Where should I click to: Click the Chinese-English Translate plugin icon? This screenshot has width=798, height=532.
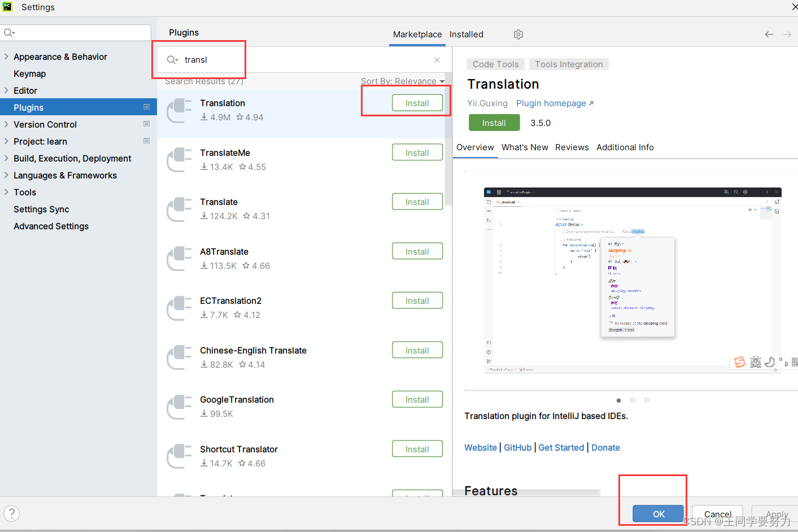(179, 357)
